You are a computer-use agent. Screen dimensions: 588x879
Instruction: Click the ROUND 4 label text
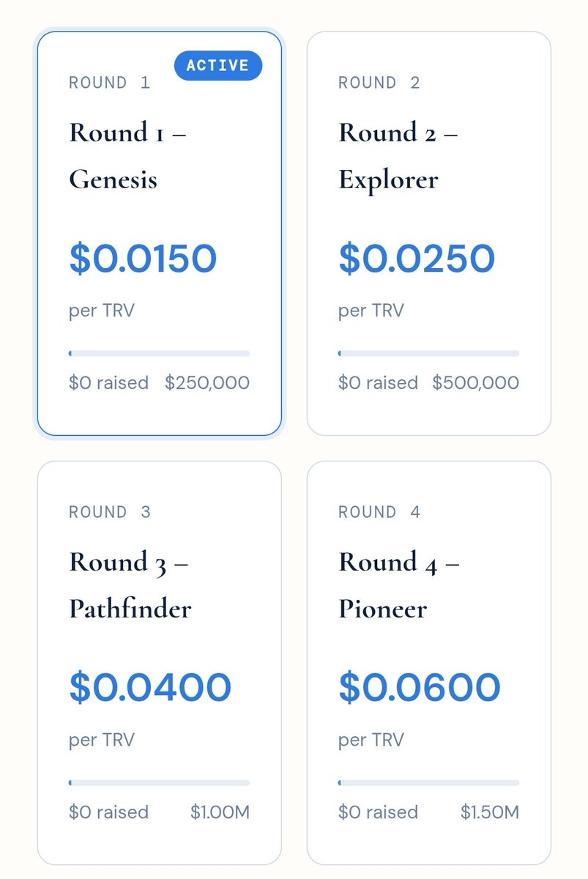[379, 512]
